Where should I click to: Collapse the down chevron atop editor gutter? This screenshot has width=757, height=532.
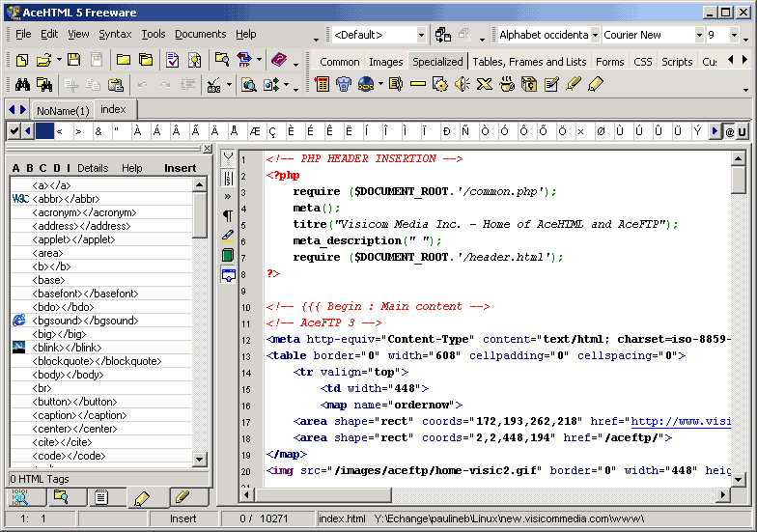[228, 156]
